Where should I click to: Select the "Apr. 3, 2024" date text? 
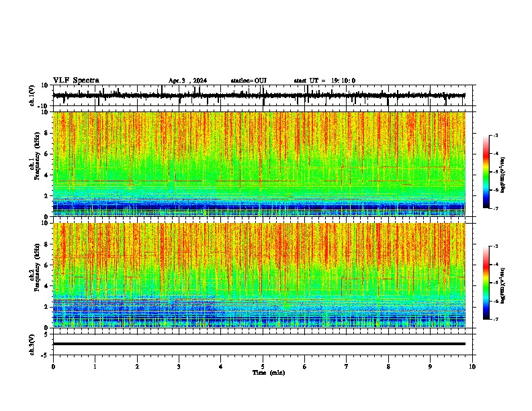coord(187,81)
